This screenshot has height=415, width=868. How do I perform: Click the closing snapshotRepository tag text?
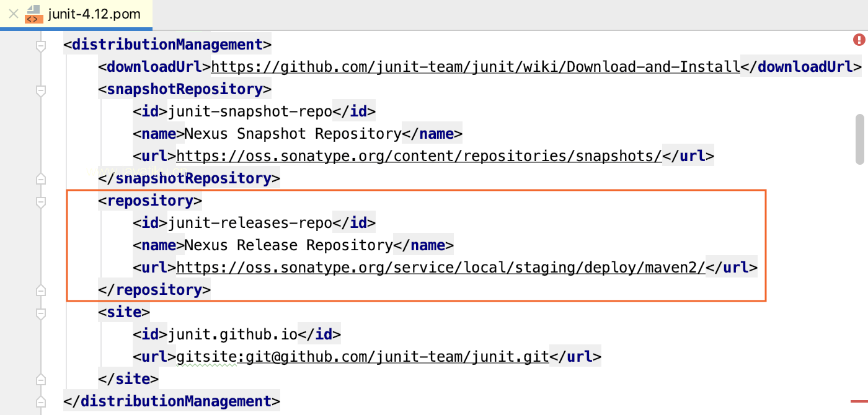click(189, 178)
